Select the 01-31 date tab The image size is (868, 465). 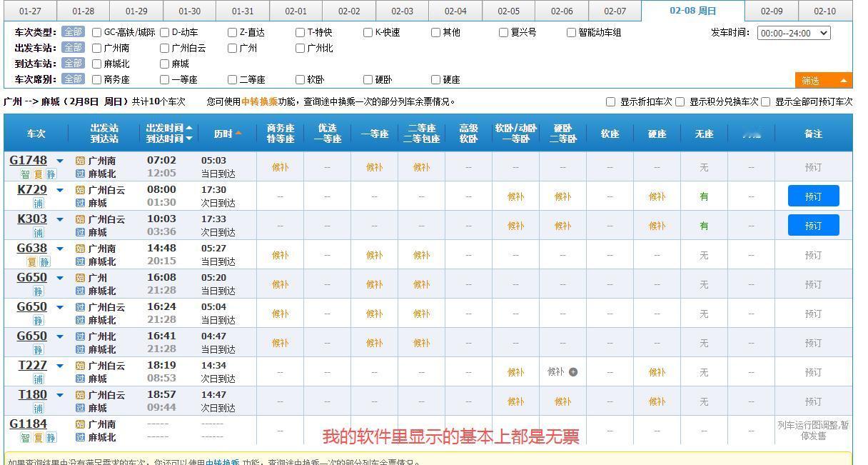click(243, 11)
